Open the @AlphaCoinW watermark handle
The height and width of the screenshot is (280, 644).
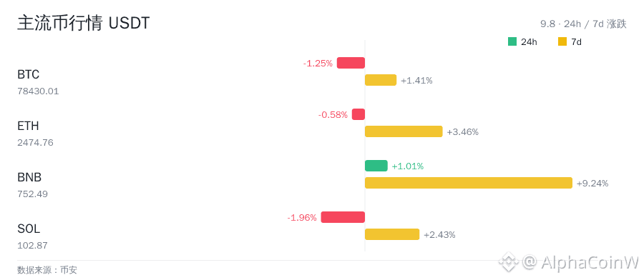pyautogui.click(x=580, y=261)
